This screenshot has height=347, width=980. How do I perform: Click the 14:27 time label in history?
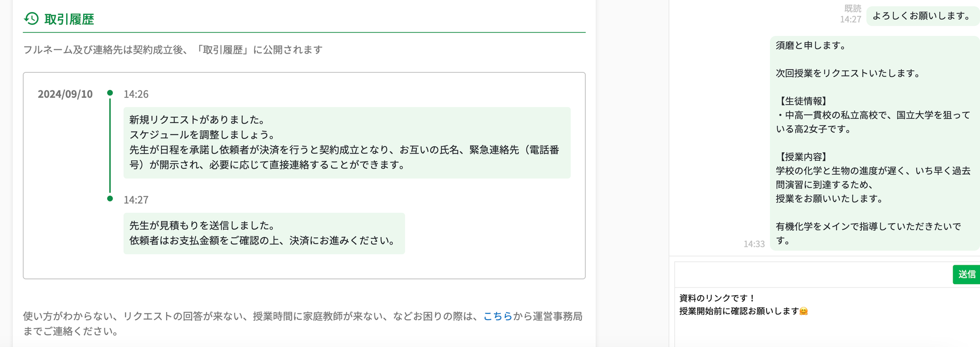(x=136, y=200)
